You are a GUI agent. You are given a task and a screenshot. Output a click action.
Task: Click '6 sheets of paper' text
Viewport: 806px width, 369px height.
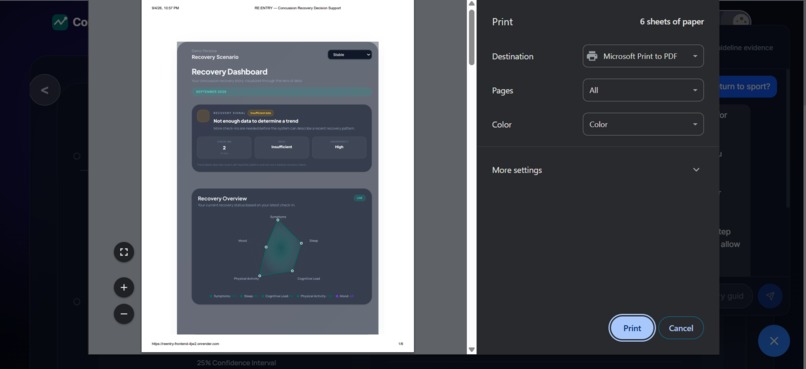click(672, 22)
